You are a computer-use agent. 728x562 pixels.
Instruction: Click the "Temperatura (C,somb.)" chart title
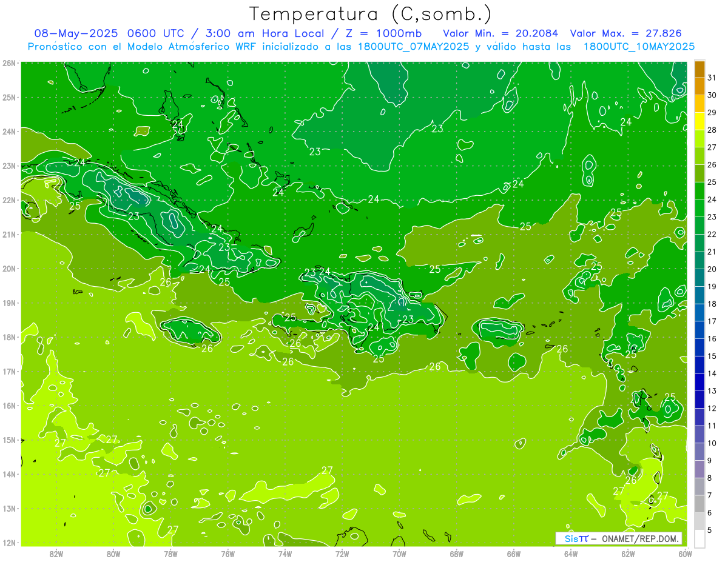(x=370, y=14)
